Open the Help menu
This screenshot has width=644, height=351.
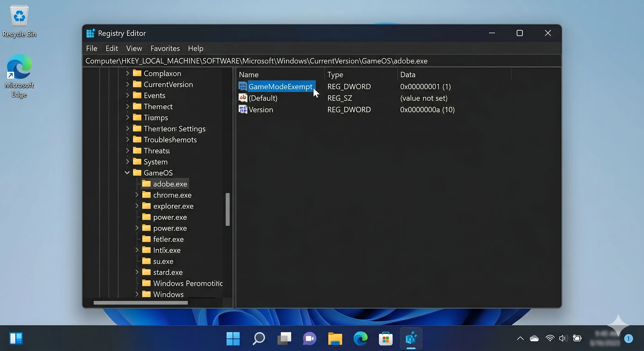[x=196, y=48]
